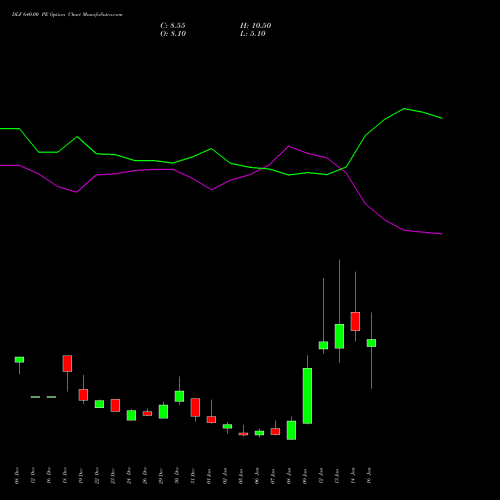500x500 pixels.
Task: Click the green indicator line peak at right
Action: click(404, 109)
